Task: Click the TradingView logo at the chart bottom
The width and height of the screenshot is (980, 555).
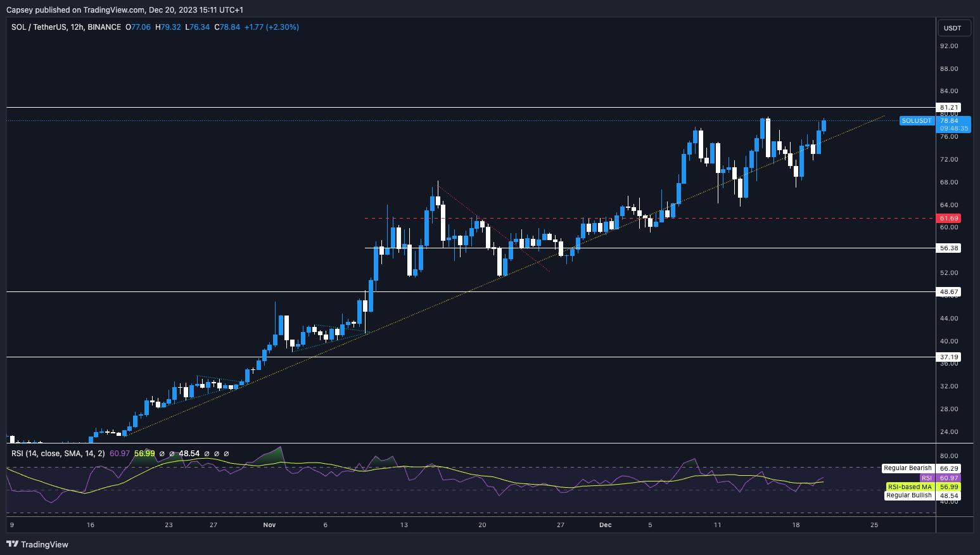Action: [37, 544]
